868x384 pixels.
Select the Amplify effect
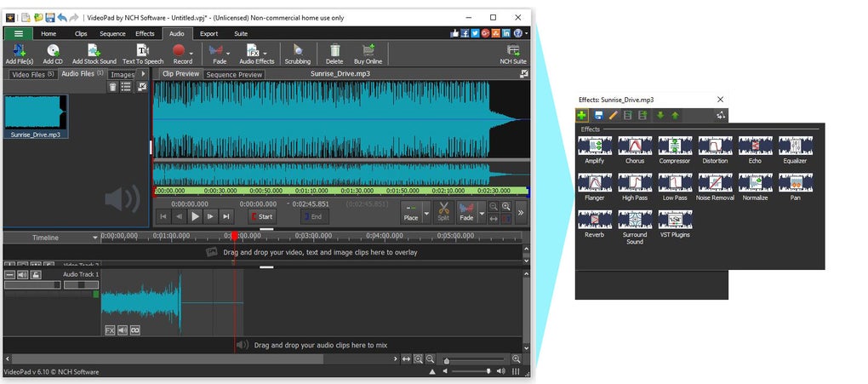click(x=595, y=150)
